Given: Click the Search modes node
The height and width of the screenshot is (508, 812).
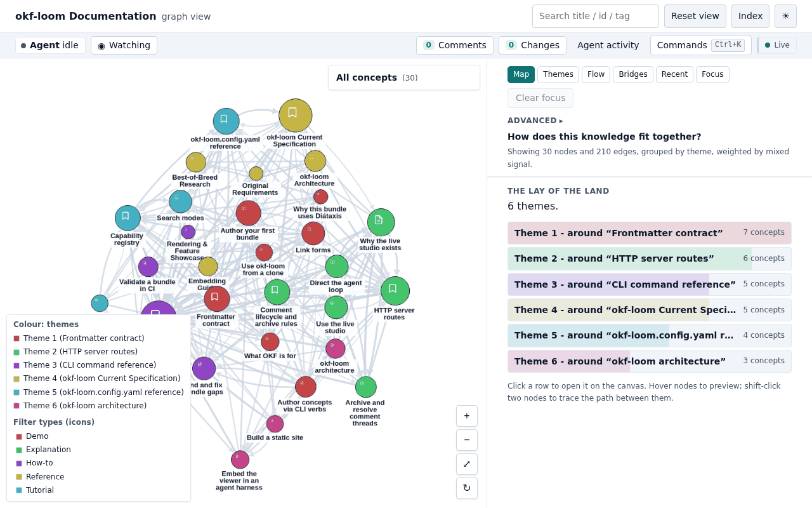Looking at the screenshot, I should (x=180, y=202).
